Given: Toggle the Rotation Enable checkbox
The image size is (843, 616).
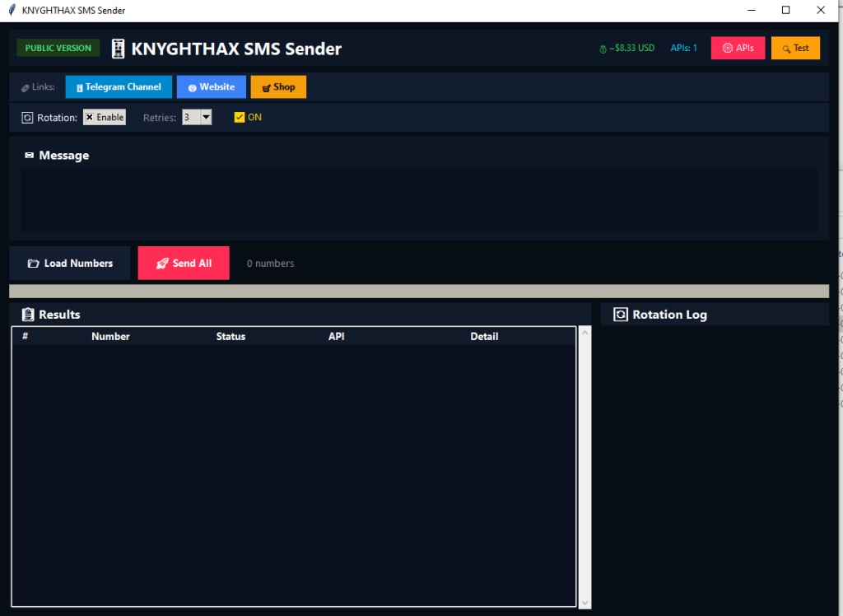Looking at the screenshot, I should pyautogui.click(x=105, y=117).
